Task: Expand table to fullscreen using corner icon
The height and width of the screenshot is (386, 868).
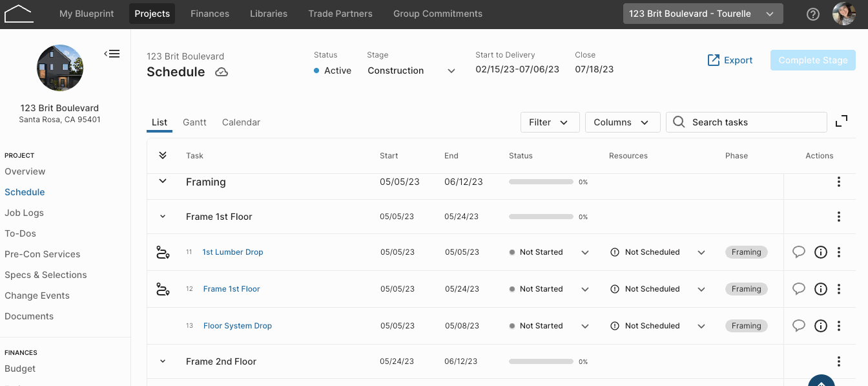Action: [842, 122]
